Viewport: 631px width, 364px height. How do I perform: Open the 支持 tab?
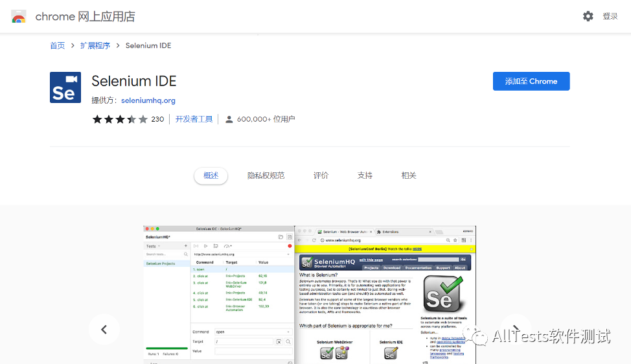[x=365, y=176]
